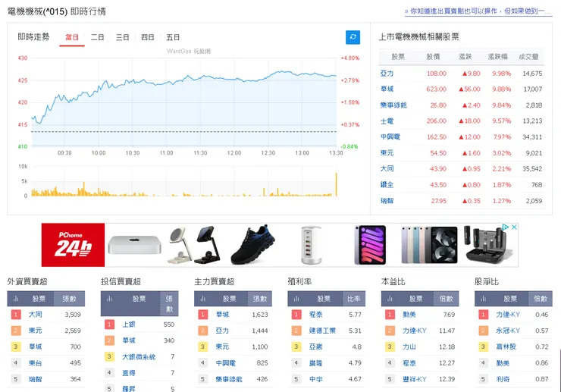Click the intraday price line chart area
This screenshot has width=561, height=392.
184,102
